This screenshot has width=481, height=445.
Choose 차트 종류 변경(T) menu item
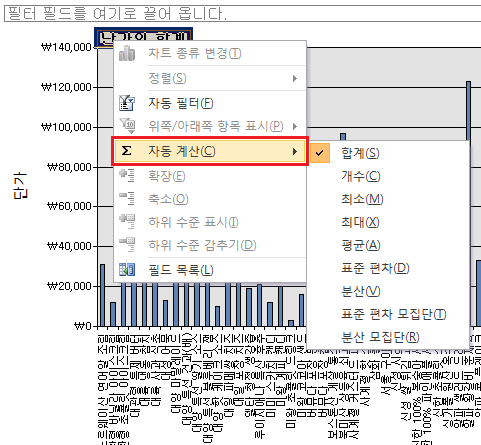[x=210, y=53]
